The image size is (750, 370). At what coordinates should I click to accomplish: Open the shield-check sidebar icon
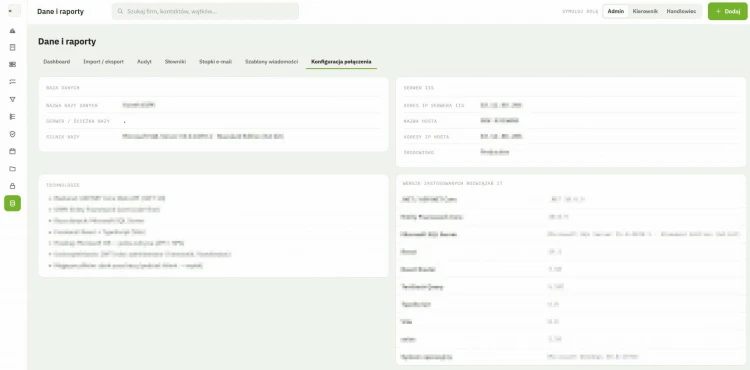[x=12, y=134]
